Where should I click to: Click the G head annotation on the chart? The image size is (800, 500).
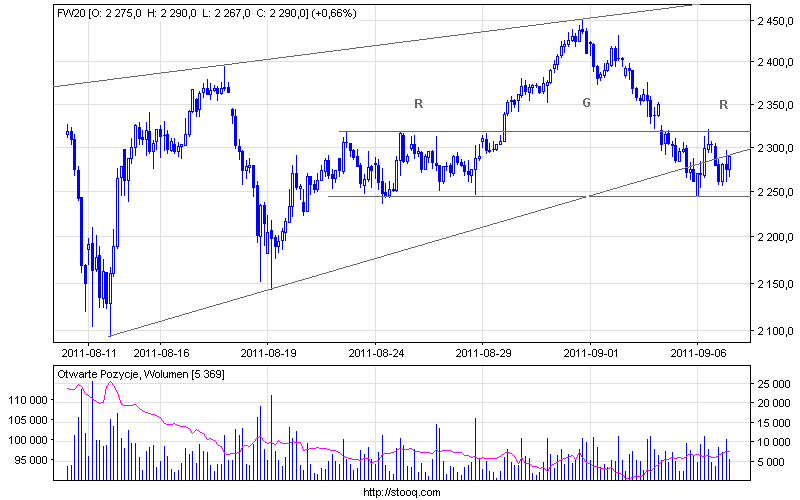tap(587, 104)
